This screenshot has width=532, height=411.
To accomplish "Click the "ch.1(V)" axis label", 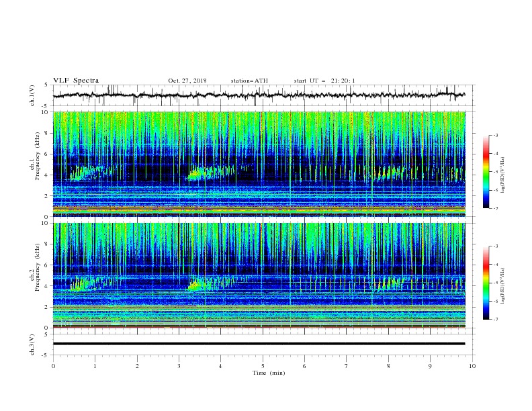I will [x=32, y=95].
